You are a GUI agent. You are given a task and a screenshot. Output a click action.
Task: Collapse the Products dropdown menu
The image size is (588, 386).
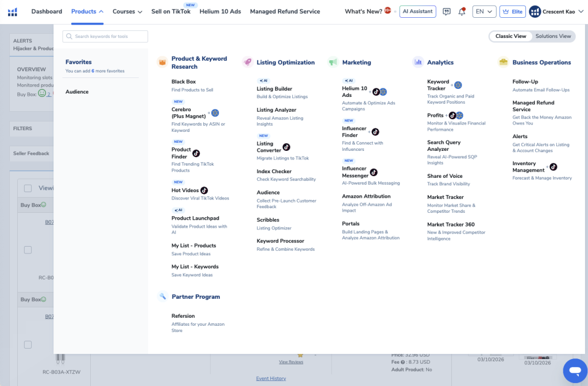(x=87, y=11)
